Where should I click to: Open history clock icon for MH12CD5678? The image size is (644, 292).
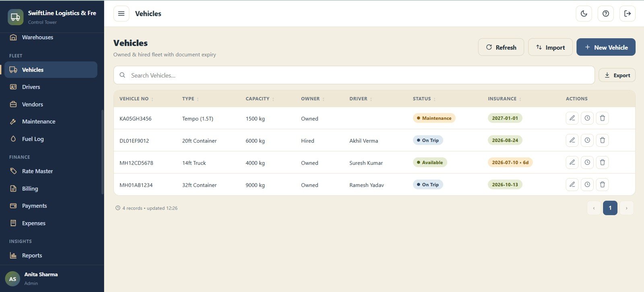coord(587,162)
